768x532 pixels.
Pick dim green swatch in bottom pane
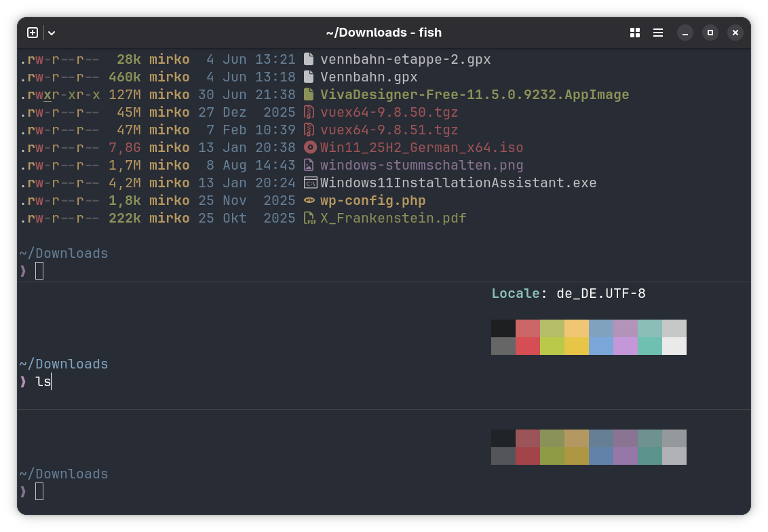[x=552, y=438]
